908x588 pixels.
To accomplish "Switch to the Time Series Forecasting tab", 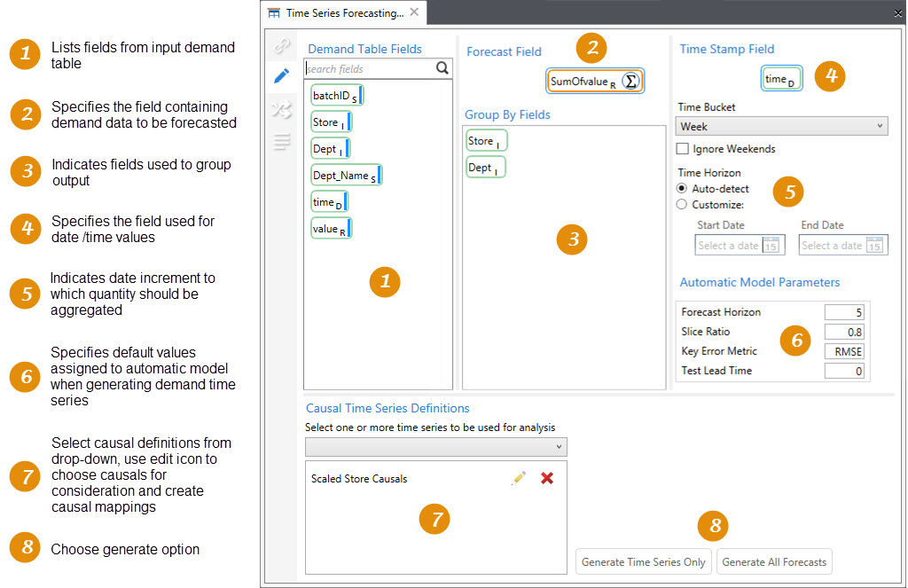I will click(x=335, y=13).
